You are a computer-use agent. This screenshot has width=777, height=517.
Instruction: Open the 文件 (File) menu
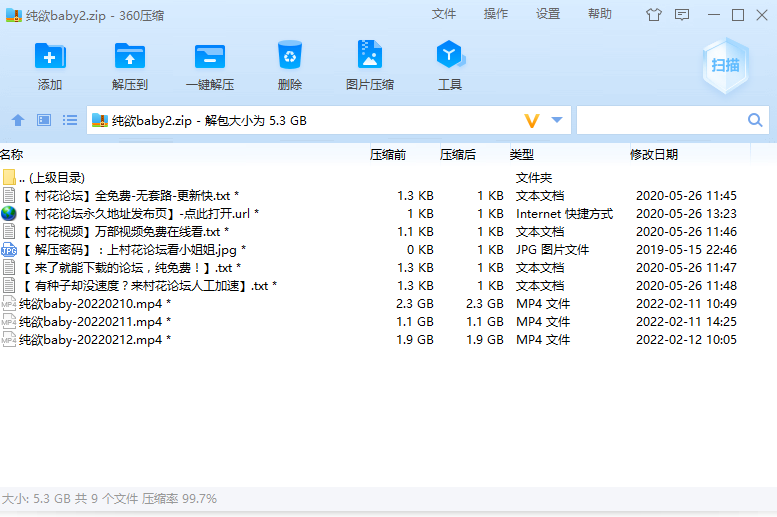pos(444,14)
